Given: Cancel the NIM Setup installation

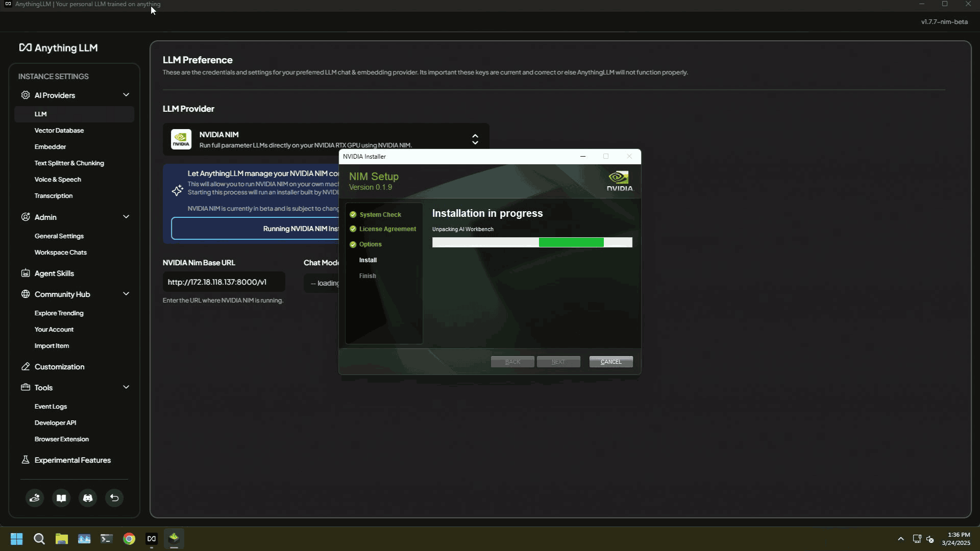Looking at the screenshot, I should [610, 361].
